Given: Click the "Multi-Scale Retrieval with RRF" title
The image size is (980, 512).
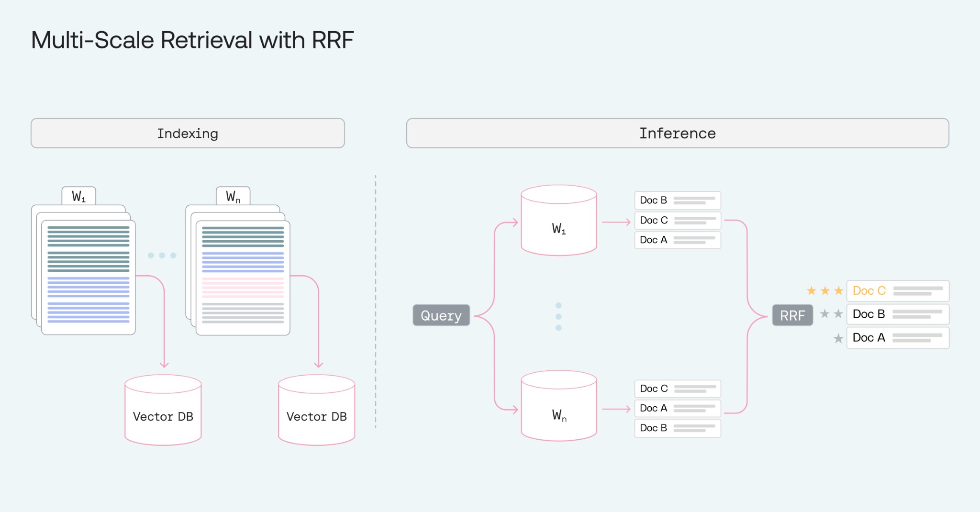Looking at the screenshot, I should pos(192,40).
